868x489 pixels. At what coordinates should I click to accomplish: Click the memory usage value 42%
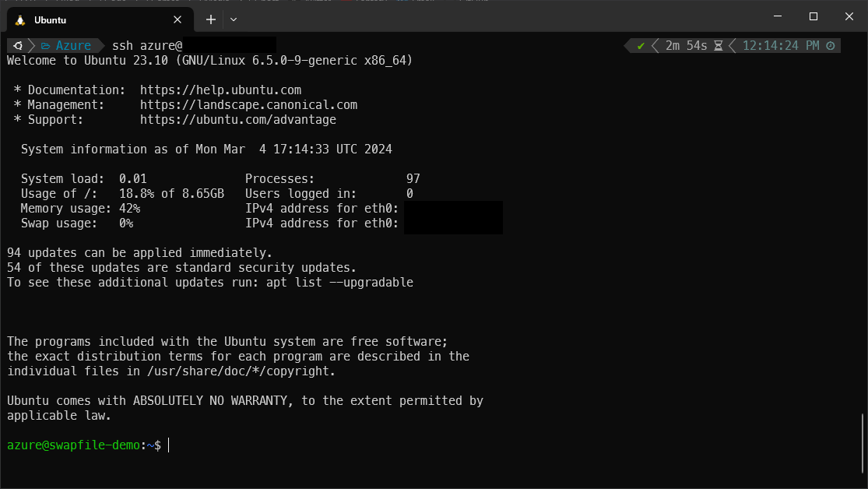tap(129, 209)
